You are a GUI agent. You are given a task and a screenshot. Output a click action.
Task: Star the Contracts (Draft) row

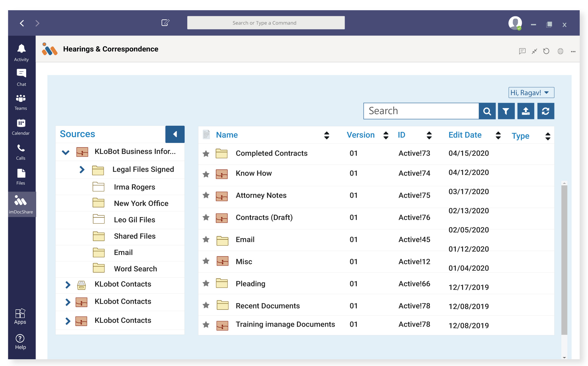pyautogui.click(x=206, y=217)
